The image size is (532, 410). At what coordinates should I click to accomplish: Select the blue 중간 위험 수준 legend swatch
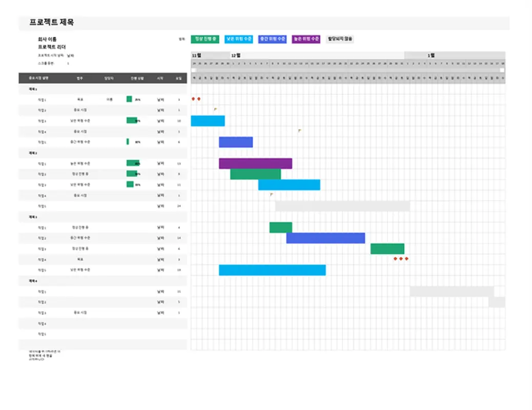click(272, 39)
